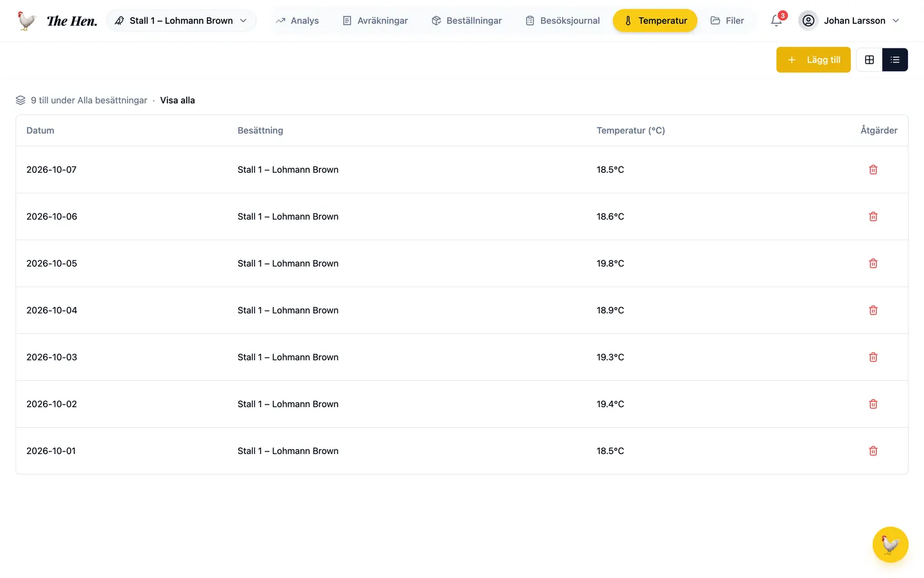The width and height of the screenshot is (924, 578).
Task: Delete the 2026-10-07 temperature entry
Action: [x=873, y=170]
